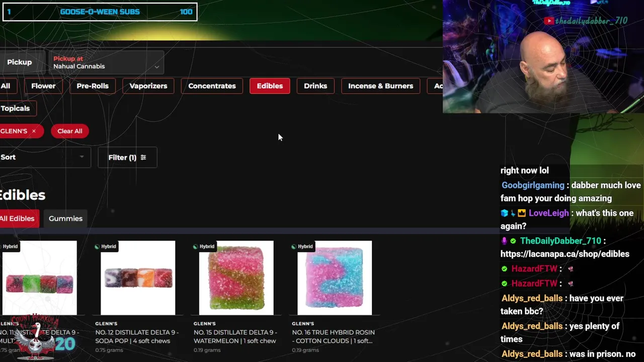Open the Sort dropdown
Viewport: 644px width, 362px height.
click(x=44, y=157)
